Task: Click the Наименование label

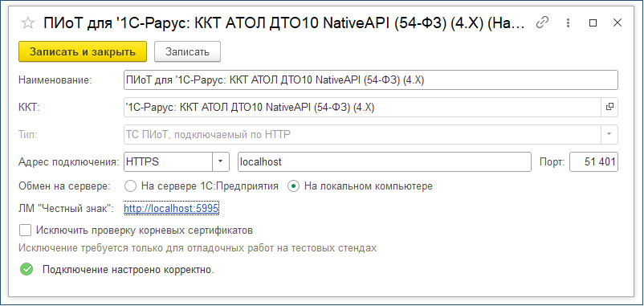Action: pyautogui.click(x=56, y=80)
